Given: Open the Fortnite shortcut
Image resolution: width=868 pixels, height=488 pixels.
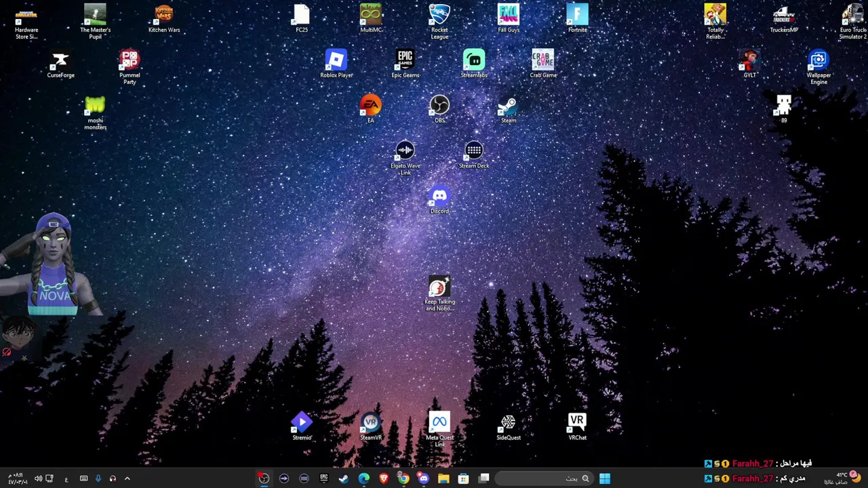Looking at the screenshot, I should (577, 19).
